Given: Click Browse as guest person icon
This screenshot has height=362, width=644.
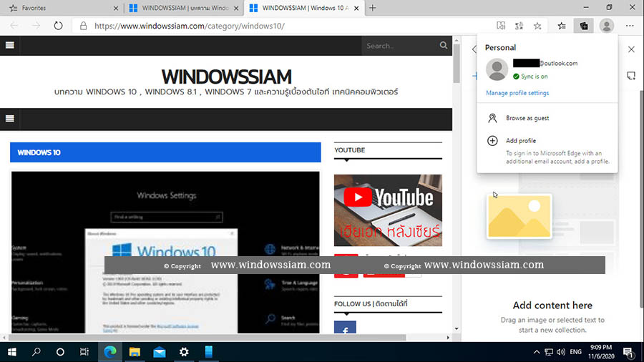Looking at the screenshot, I should pos(492,118).
